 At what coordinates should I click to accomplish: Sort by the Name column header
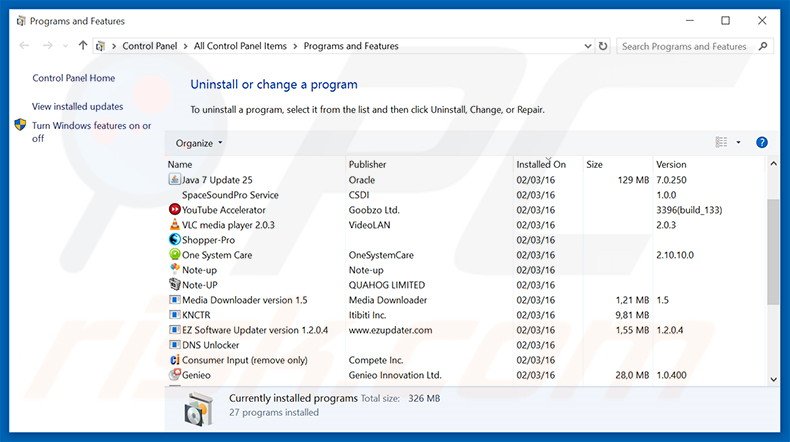(x=180, y=164)
